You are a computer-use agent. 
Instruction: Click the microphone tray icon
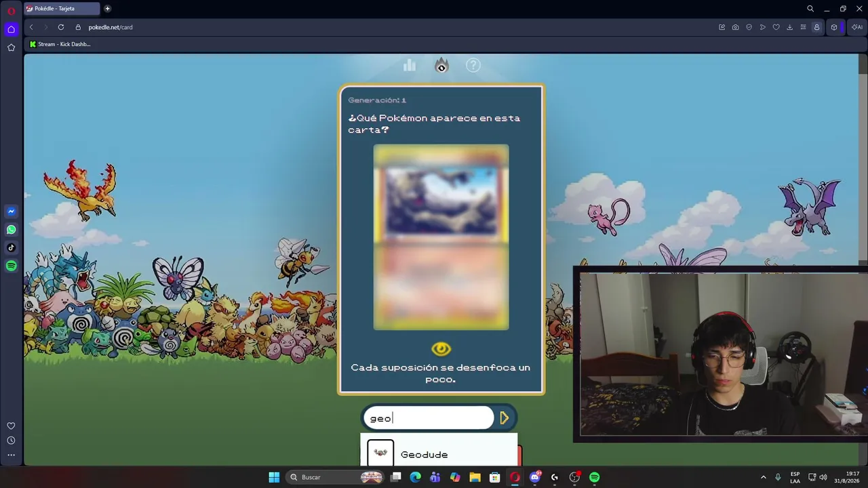[778, 477]
